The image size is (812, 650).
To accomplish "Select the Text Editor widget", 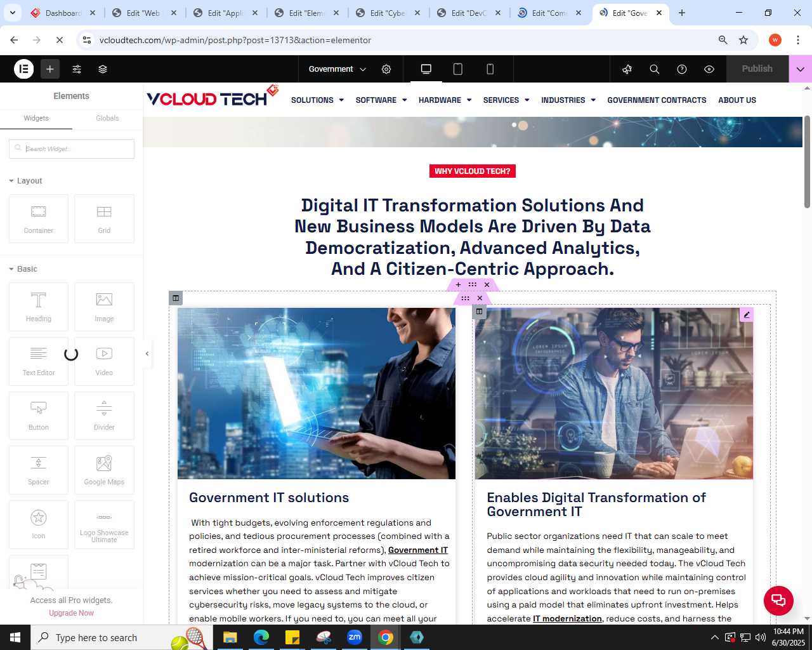I will tap(39, 361).
